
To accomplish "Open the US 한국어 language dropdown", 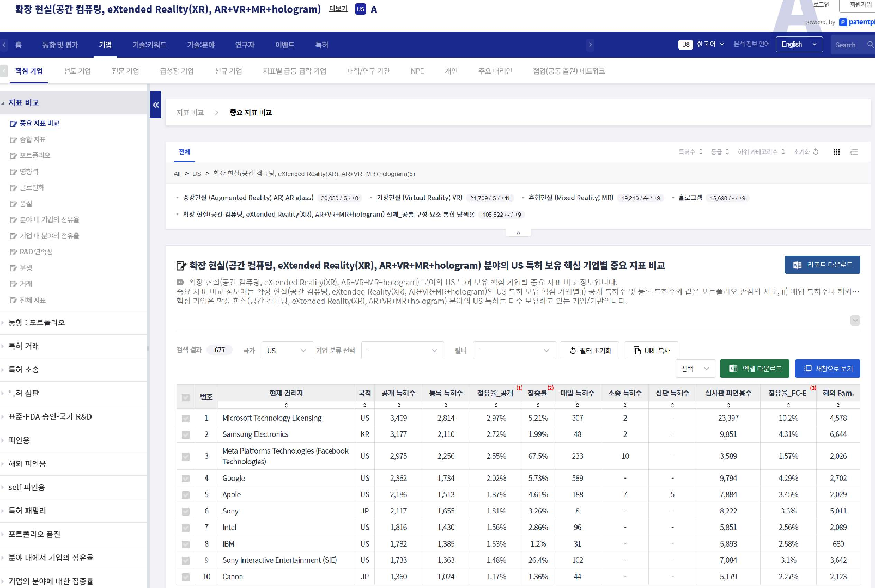I will tap(702, 45).
